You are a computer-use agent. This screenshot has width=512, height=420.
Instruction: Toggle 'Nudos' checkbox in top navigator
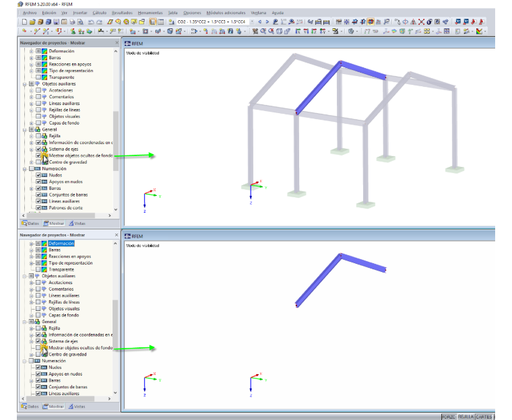[38, 175]
